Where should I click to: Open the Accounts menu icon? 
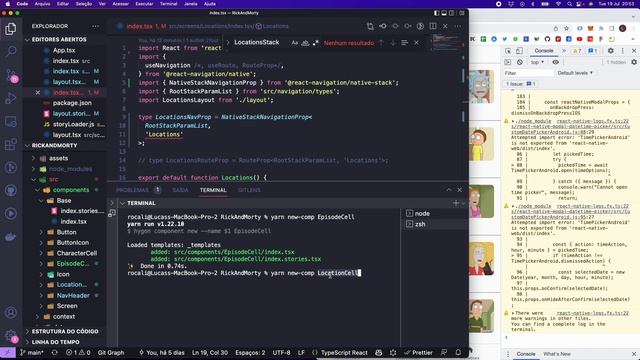click(11, 313)
